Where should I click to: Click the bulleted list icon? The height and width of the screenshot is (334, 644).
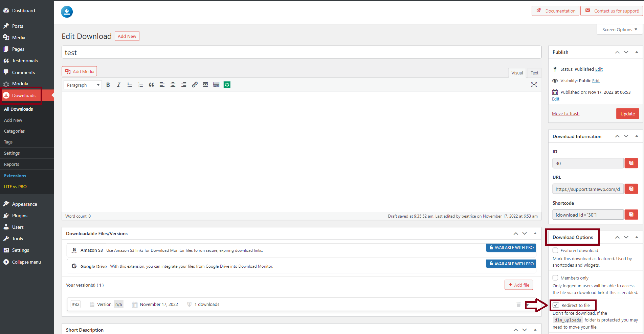coord(130,85)
